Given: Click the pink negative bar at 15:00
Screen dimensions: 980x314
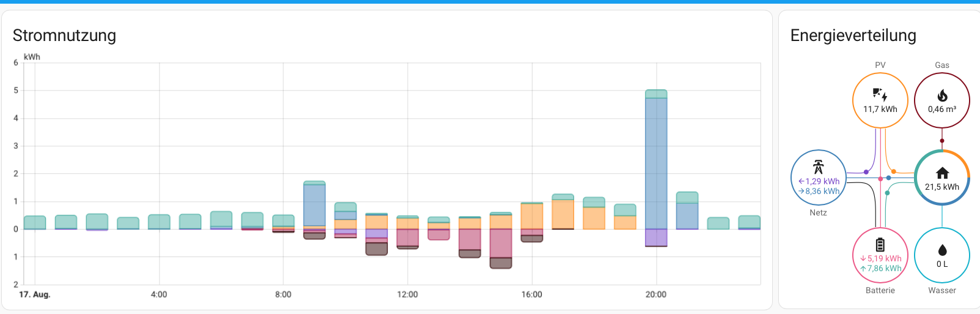Looking at the screenshot, I should 501,243.
